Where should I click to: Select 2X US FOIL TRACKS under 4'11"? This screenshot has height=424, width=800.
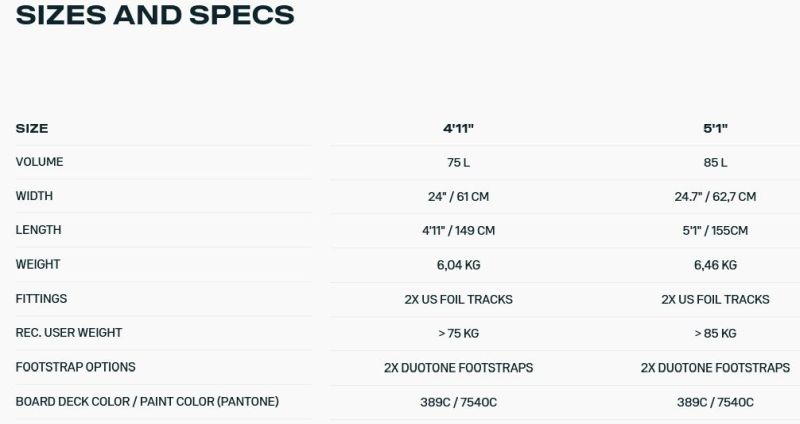click(x=458, y=299)
